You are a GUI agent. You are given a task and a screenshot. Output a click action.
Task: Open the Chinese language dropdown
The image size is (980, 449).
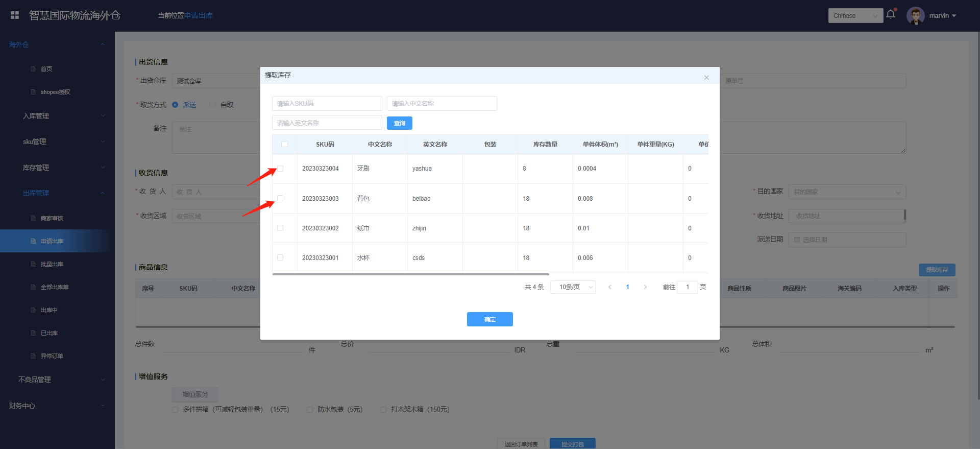[x=855, y=16]
